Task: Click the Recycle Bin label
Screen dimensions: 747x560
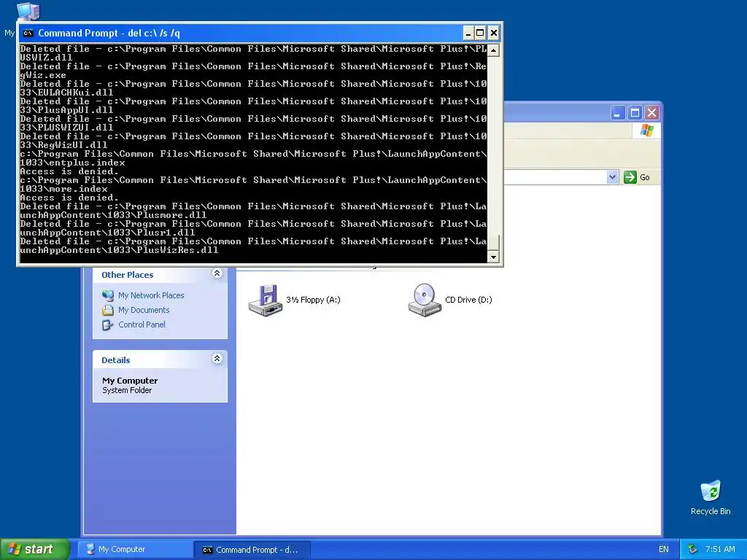Action: [x=711, y=511]
